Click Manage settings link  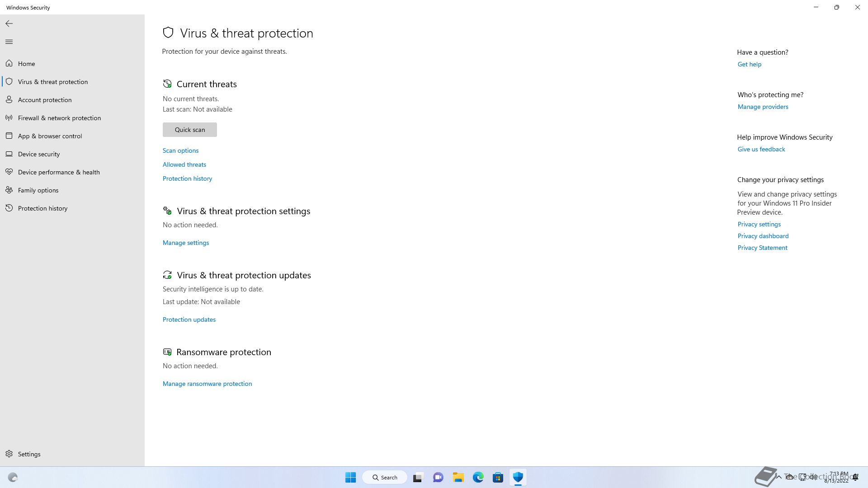pos(186,243)
